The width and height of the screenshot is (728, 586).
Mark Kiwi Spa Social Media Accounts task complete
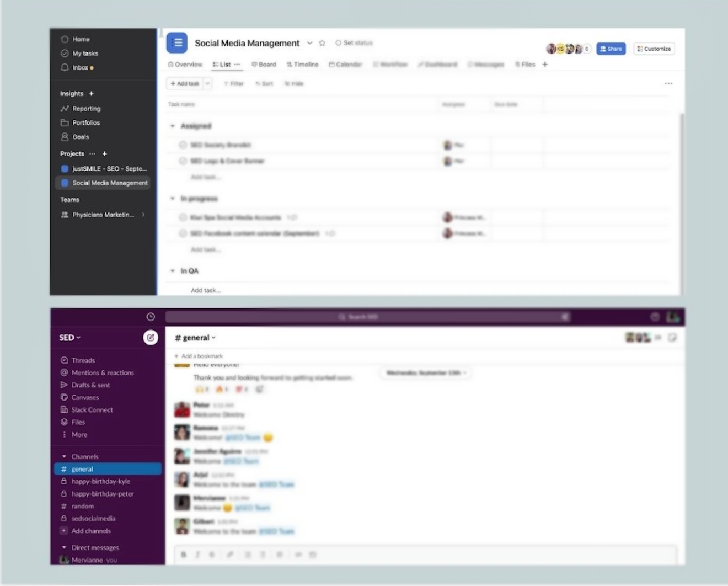[183, 217]
